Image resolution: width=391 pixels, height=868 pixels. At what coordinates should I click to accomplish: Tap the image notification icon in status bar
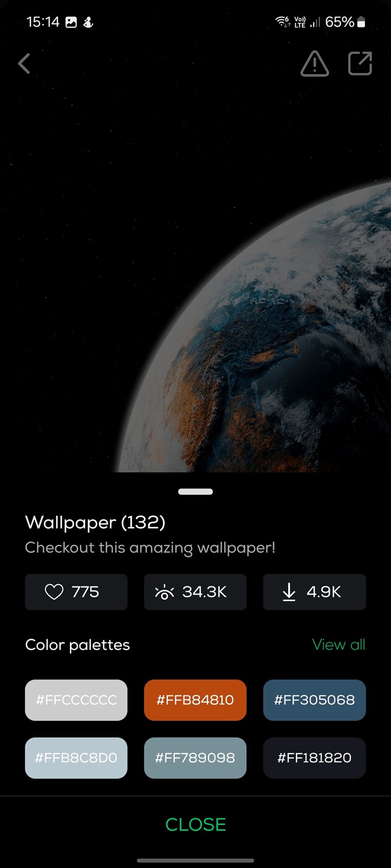pyautogui.click(x=71, y=22)
